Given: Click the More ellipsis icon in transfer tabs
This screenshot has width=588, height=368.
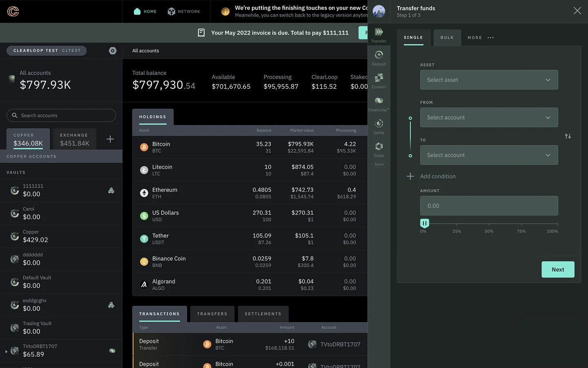Looking at the screenshot, I should (x=491, y=38).
